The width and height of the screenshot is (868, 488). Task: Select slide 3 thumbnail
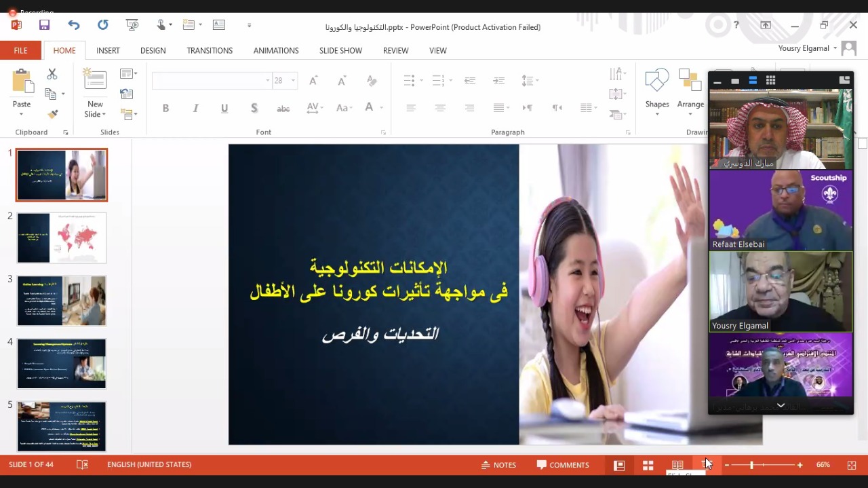(x=62, y=301)
